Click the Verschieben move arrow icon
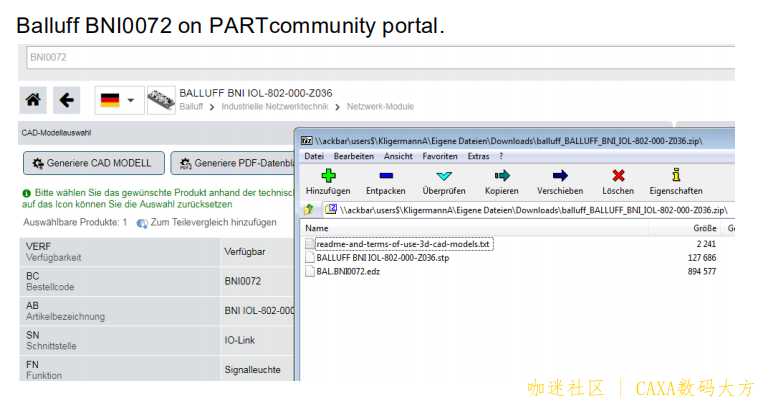Image resolution: width=757 pixels, height=403 pixels. 560,176
